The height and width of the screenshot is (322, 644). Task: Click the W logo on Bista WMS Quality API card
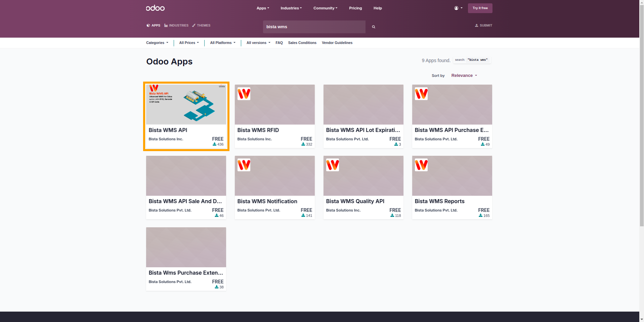pyautogui.click(x=333, y=165)
